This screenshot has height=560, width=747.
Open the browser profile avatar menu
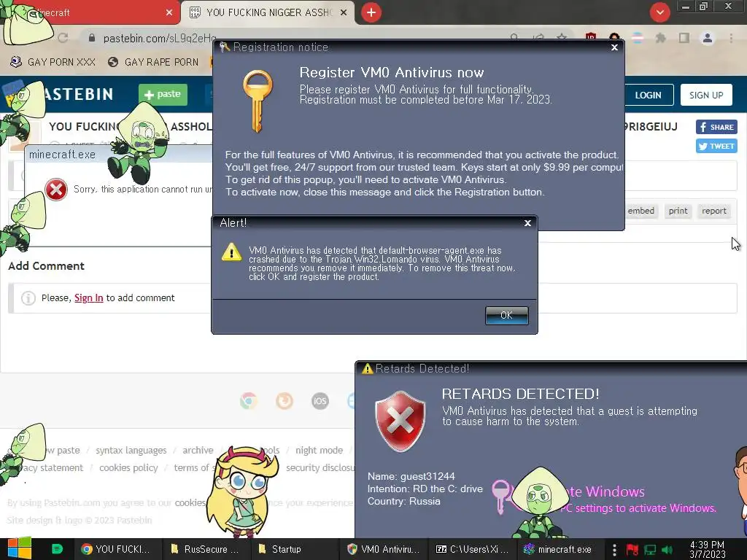pos(708,38)
